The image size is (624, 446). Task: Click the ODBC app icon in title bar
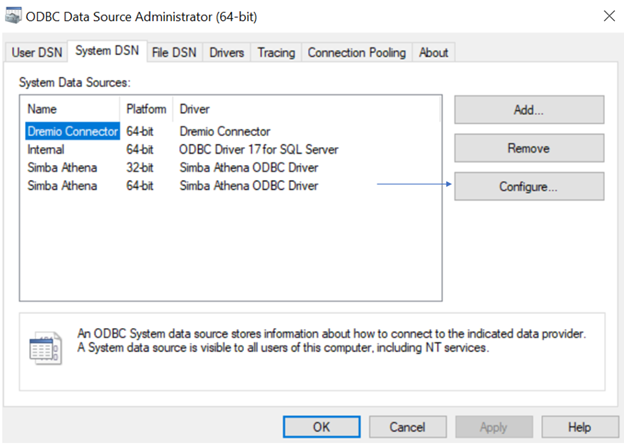coord(15,17)
